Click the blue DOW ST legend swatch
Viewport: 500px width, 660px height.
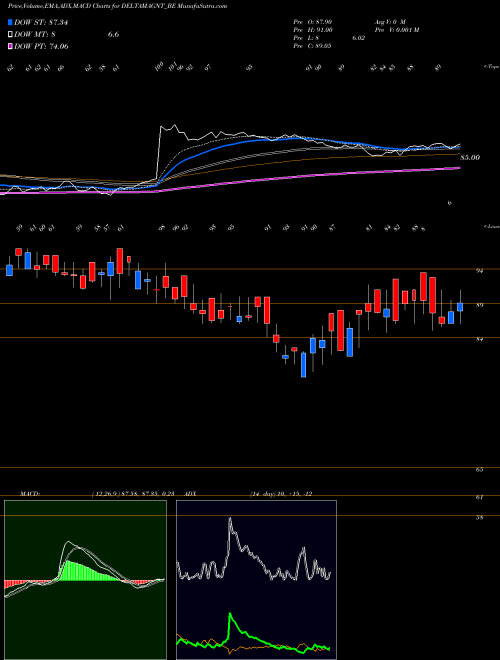pos(10,22)
